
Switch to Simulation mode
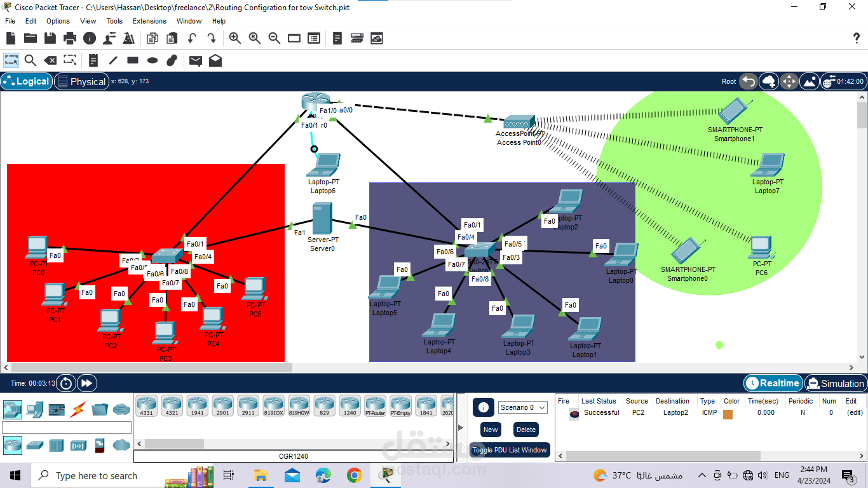835,383
